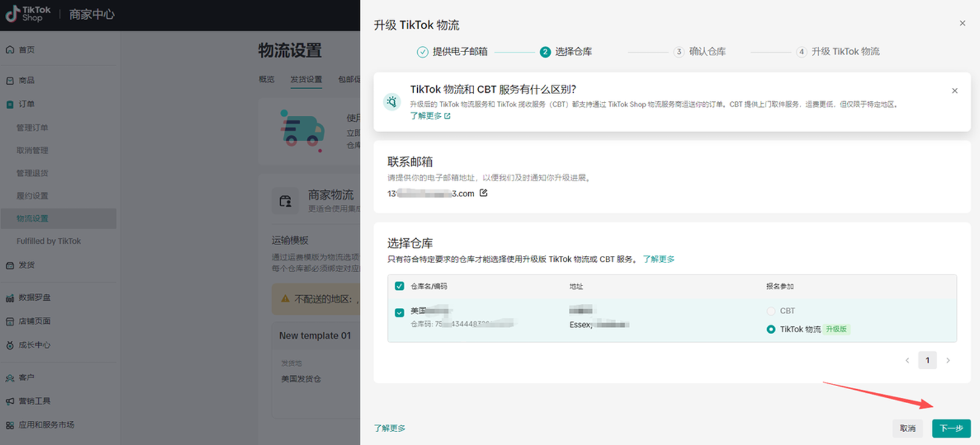Dismiss the TikTok 物流 vs CBT info banner
Viewport: 980px width, 445px height.
tap(955, 91)
